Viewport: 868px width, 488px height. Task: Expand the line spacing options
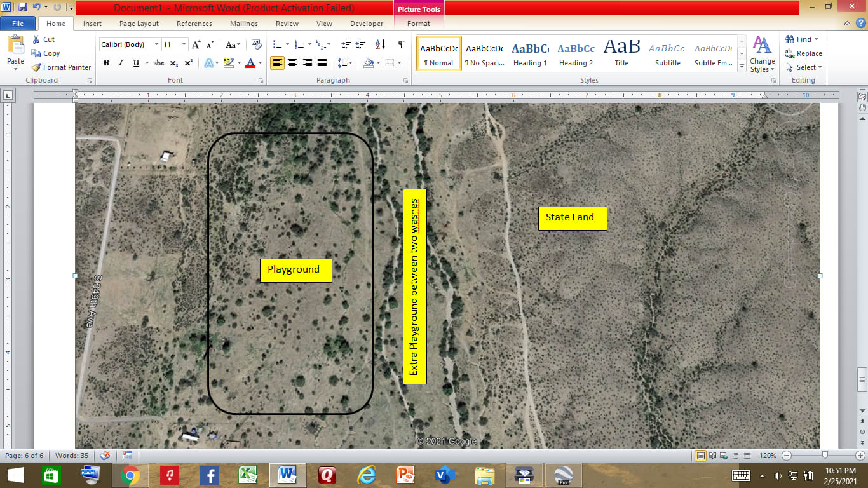[x=345, y=63]
